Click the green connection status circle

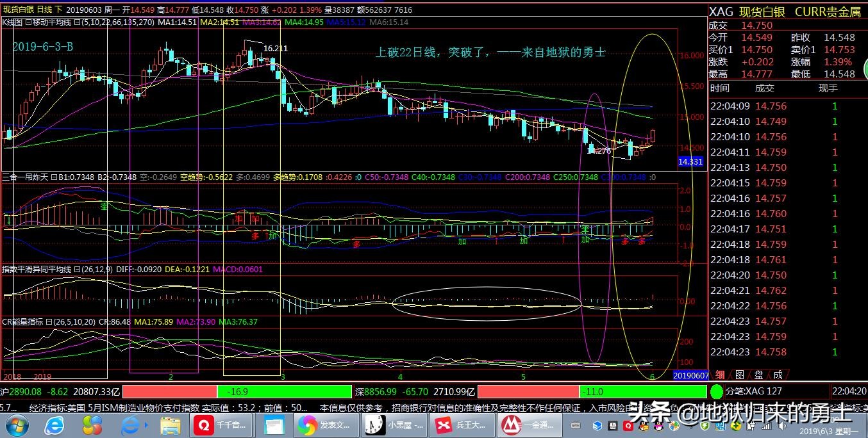(x=717, y=391)
